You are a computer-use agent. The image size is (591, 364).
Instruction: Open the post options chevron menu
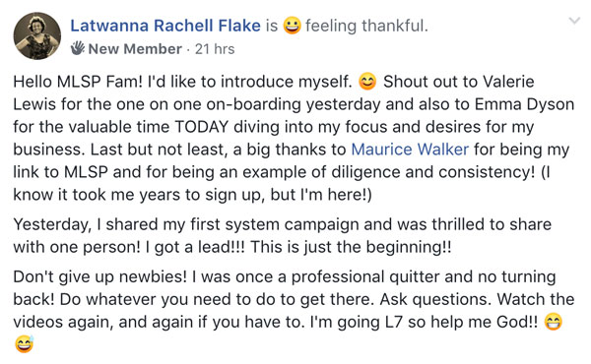coord(573,21)
